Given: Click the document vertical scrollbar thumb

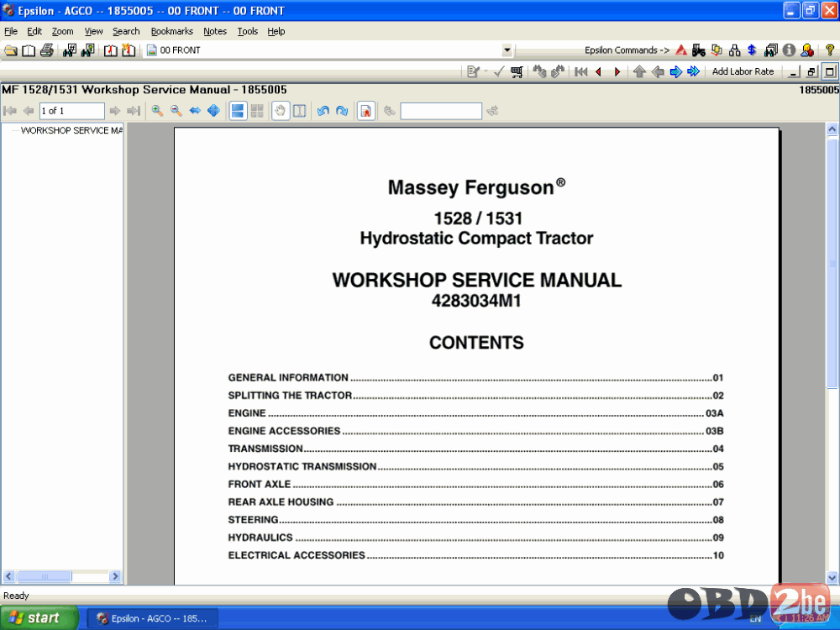Looking at the screenshot, I should coord(832,262).
